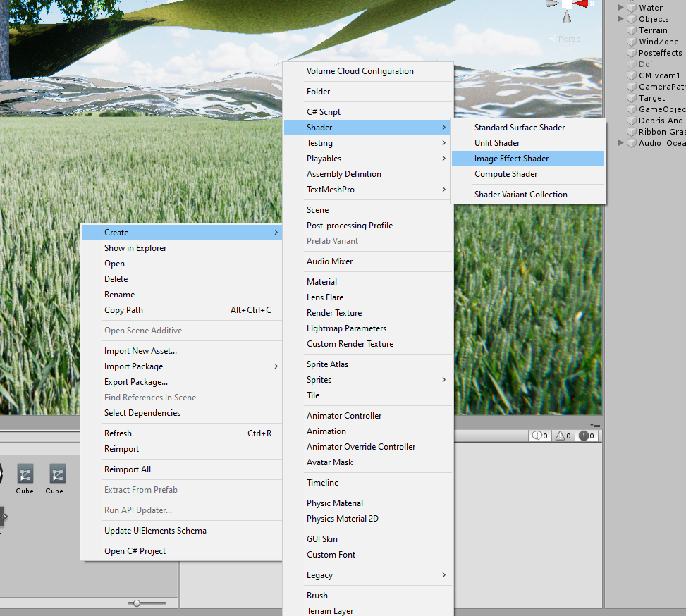The height and width of the screenshot is (616, 686).
Task: Click the cube icon beside Terrain in hierarchy
Action: [633, 30]
